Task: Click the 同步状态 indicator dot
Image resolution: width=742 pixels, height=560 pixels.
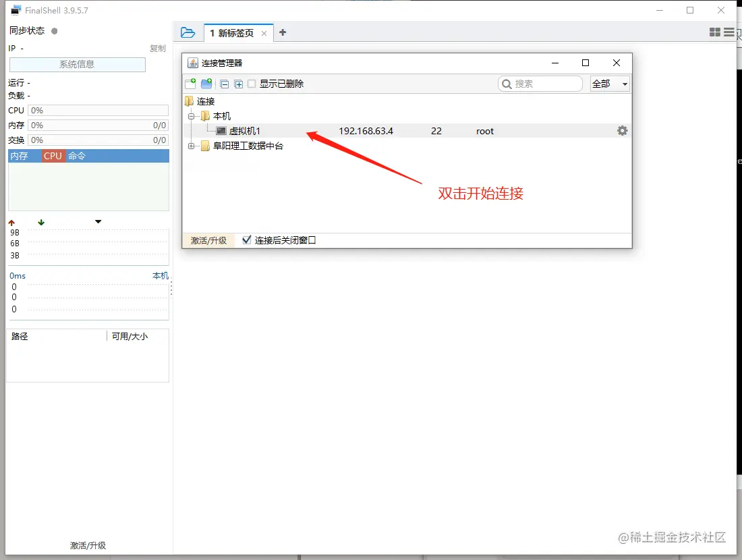Action: click(x=55, y=31)
